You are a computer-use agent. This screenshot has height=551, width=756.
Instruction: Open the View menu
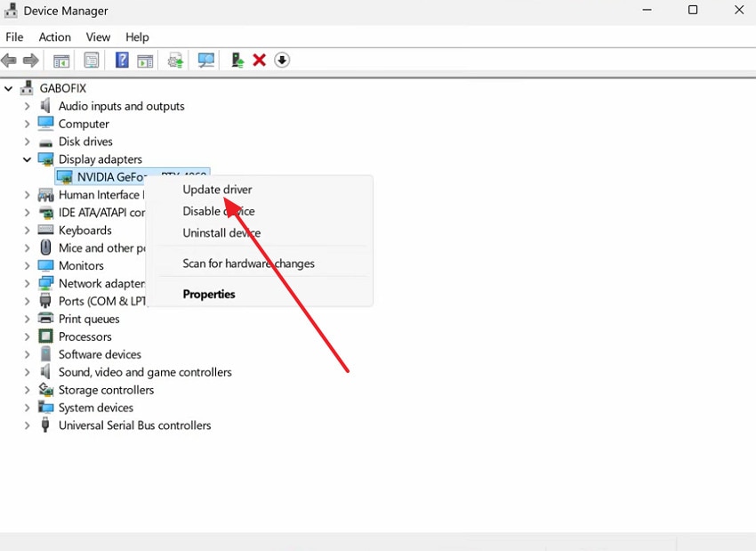click(x=98, y=37)
